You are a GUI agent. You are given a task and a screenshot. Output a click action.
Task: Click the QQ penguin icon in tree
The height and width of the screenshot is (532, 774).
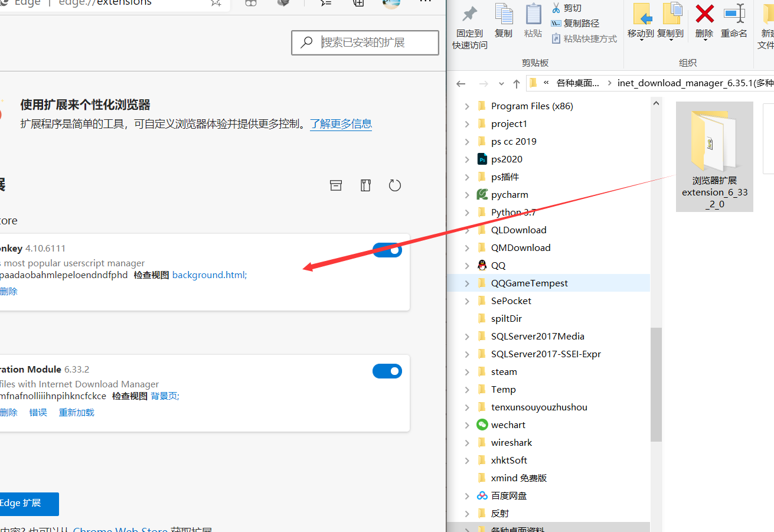tap(482, 265)
